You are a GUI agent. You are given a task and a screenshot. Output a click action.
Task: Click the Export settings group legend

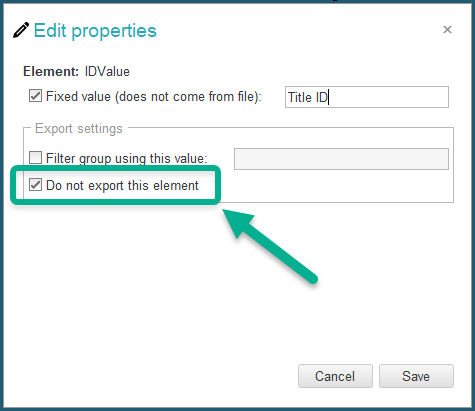[79, 129]
